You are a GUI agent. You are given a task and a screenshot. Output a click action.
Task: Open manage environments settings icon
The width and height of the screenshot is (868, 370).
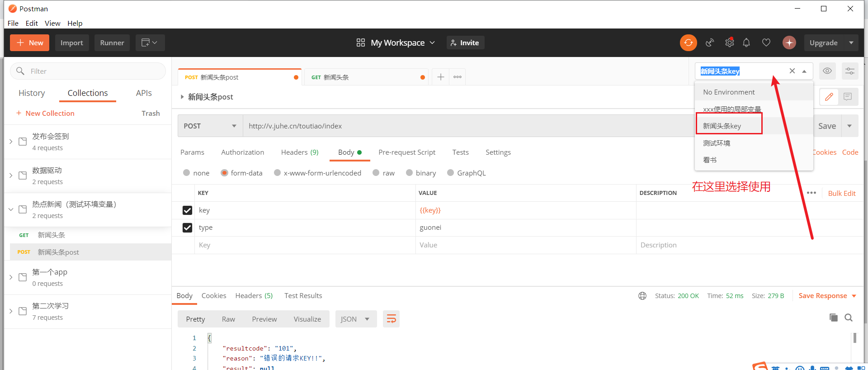pyautogui.click(x=850, y=71)
